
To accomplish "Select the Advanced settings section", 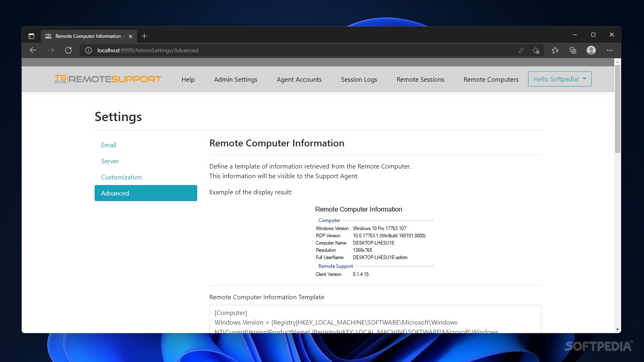I will 146,193.
